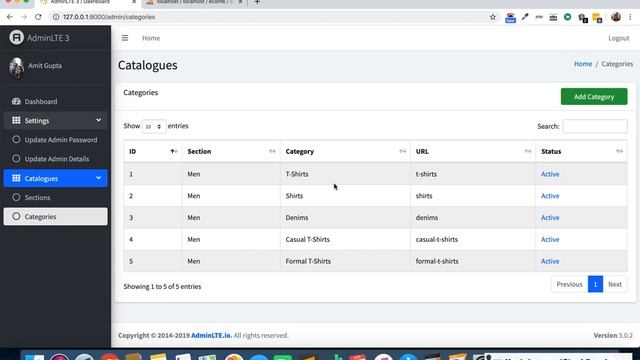Image resolution: width=640 pixels, height=360 pixels.
Task: Reload the page from the browser toolbar
Action: [38, 17]
